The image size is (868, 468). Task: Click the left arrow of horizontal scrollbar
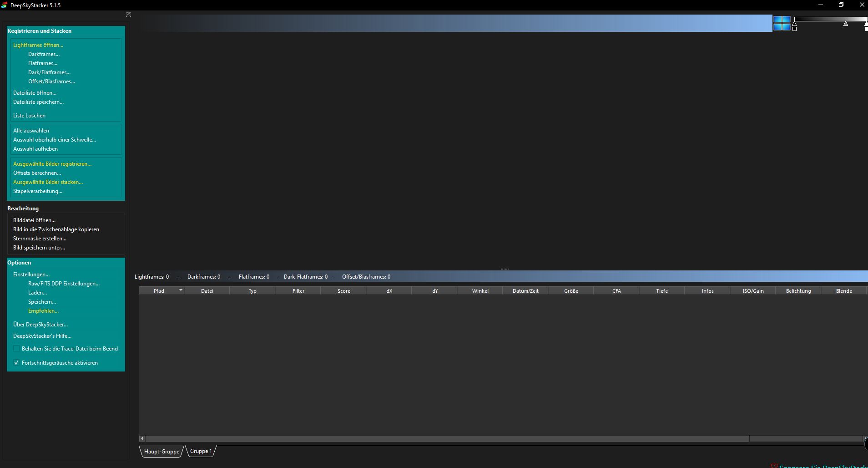pos(142,438)
